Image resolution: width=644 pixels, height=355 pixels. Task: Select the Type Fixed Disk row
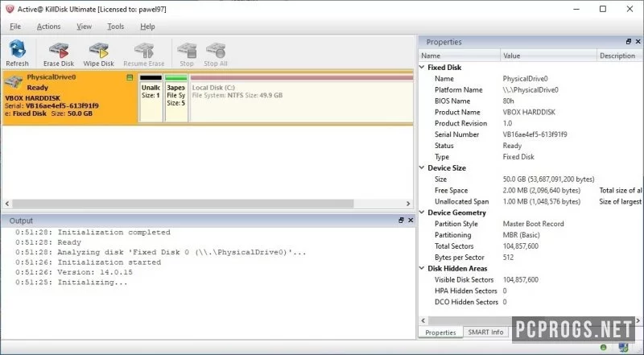pyautogui.click(x=530, y=156)
